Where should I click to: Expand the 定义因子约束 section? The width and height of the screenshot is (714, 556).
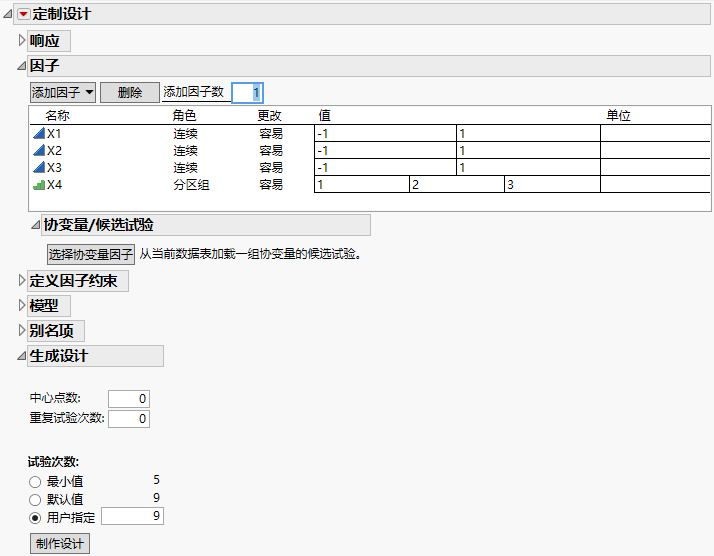(x=21, y=281)
